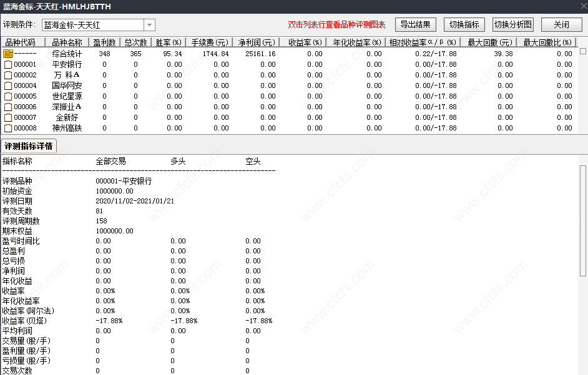
Task: Open the 评测条件 dropdown arrow
Action: pyautogui.click(x=149, y=25)
